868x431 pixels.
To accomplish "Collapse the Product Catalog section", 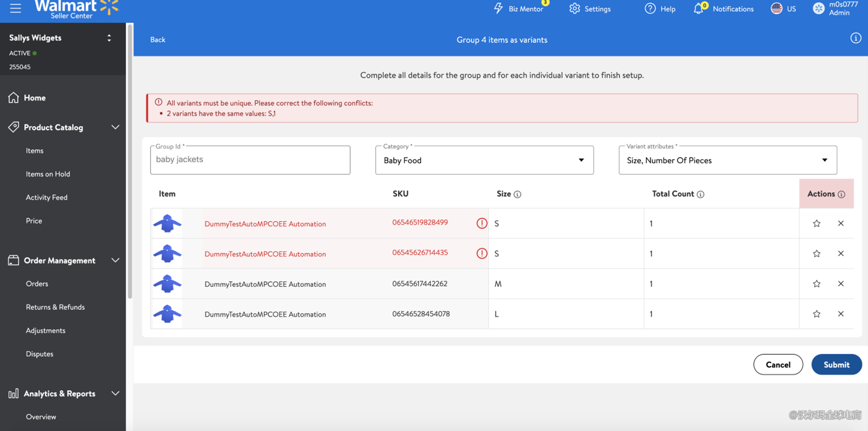I will coord(115,127).
